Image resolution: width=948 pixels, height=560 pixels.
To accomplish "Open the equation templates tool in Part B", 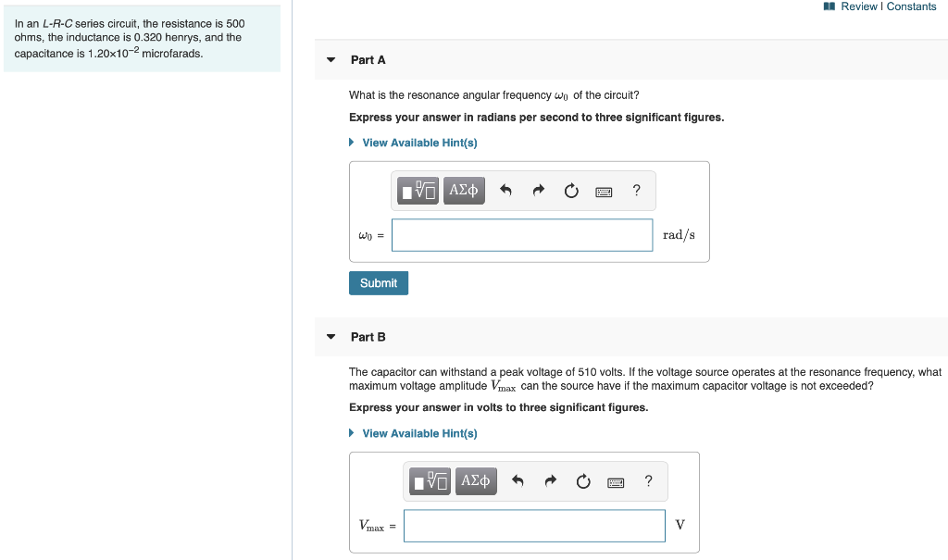I will 430,480.
